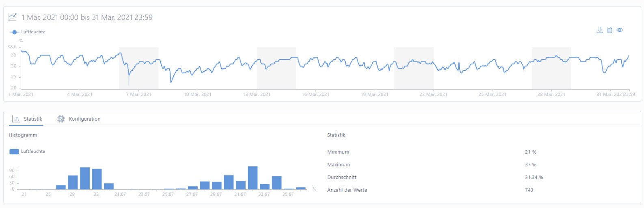
Task: Click the Durchschnitt value 31.34 %
Action: click(534, 178)
